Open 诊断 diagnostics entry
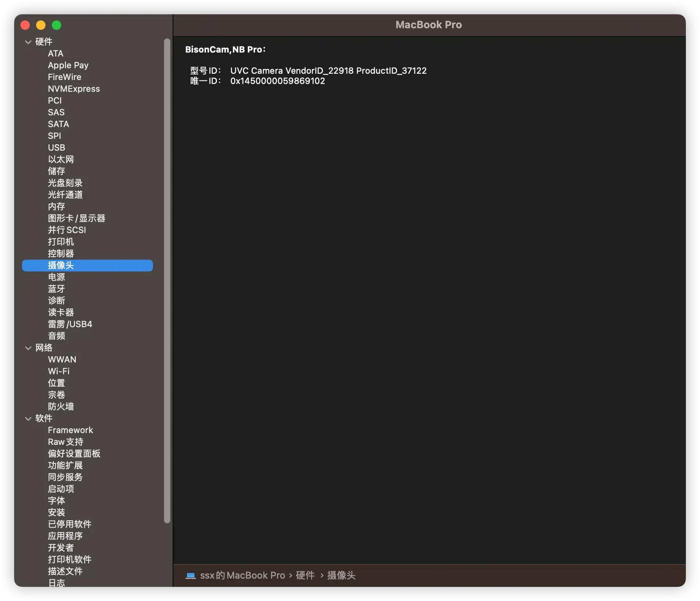 [x=57, y=300]
